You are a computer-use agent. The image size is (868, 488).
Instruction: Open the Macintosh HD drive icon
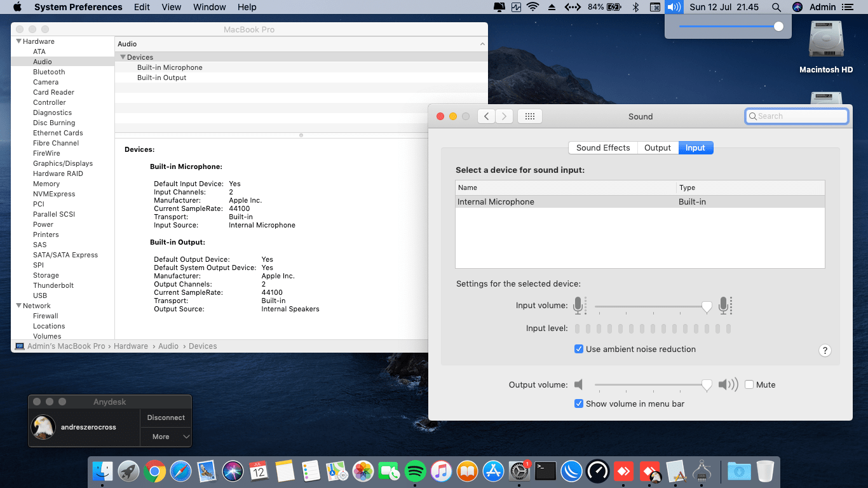[x=825, y=41]
